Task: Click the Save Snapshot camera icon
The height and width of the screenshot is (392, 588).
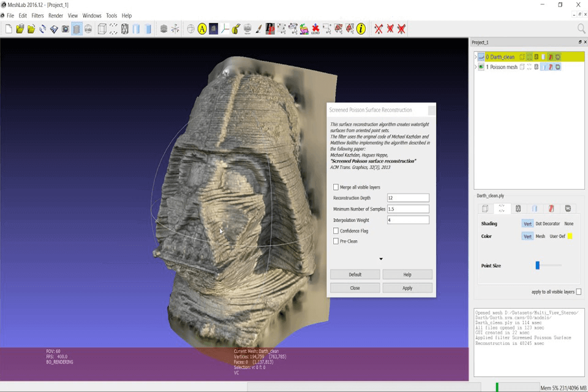Action: pos(66,29)
